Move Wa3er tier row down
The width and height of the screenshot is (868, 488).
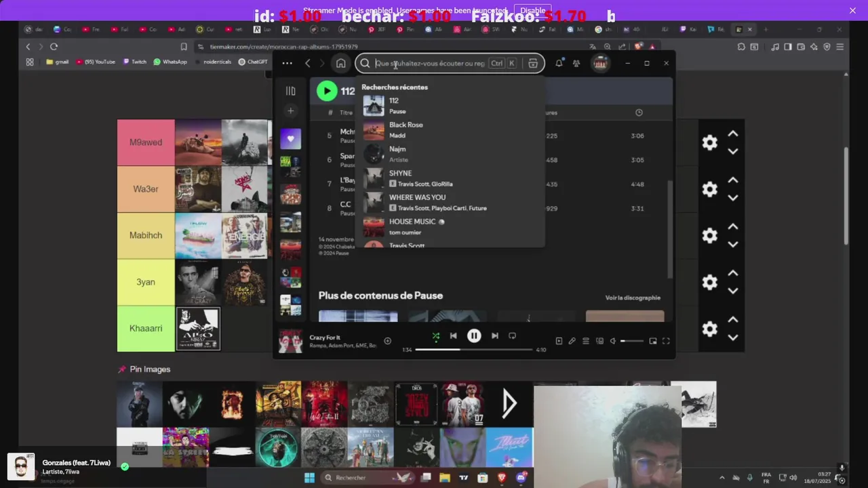pos(733,198)
